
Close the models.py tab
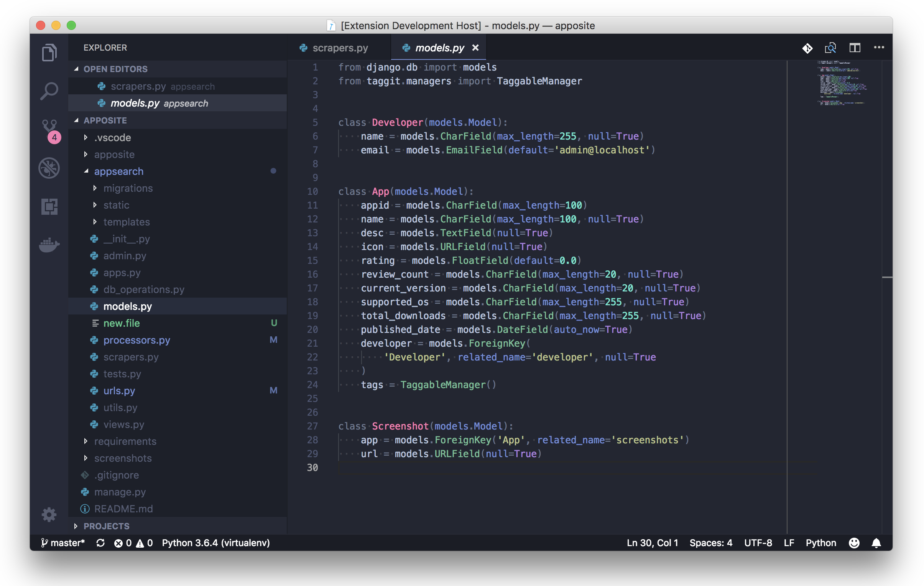(475, 48)
